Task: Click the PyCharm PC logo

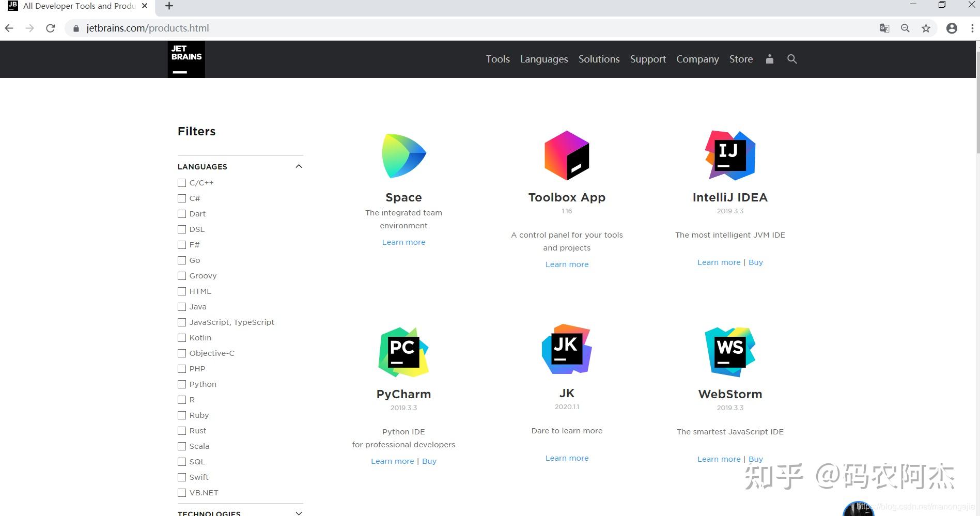Action: click(x=403, y=352)
